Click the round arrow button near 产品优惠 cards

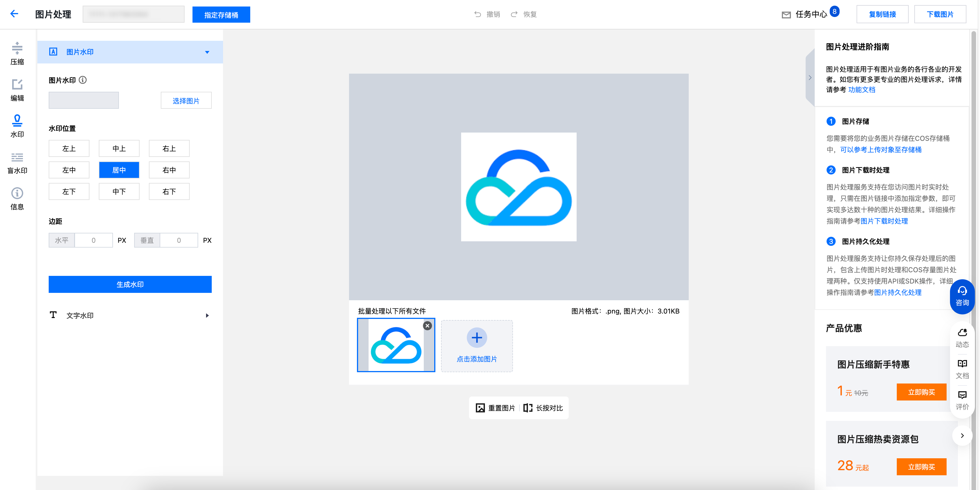pyautogui.click(x=962, y=435)
